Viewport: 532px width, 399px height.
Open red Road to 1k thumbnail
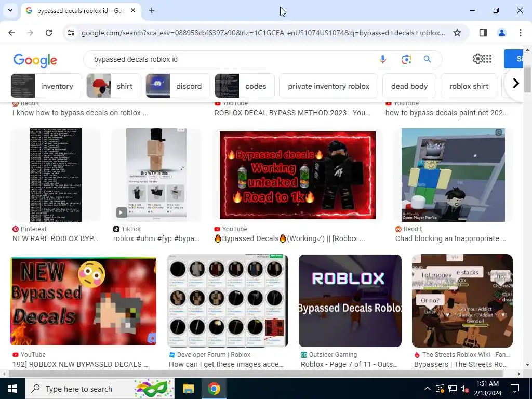click(x=298, y=175)
